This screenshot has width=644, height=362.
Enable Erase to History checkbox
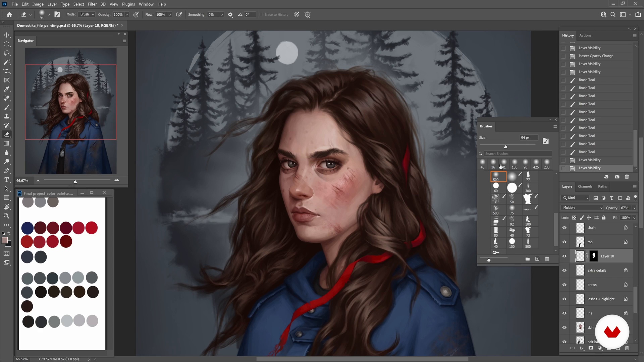(x=261, y=15)
